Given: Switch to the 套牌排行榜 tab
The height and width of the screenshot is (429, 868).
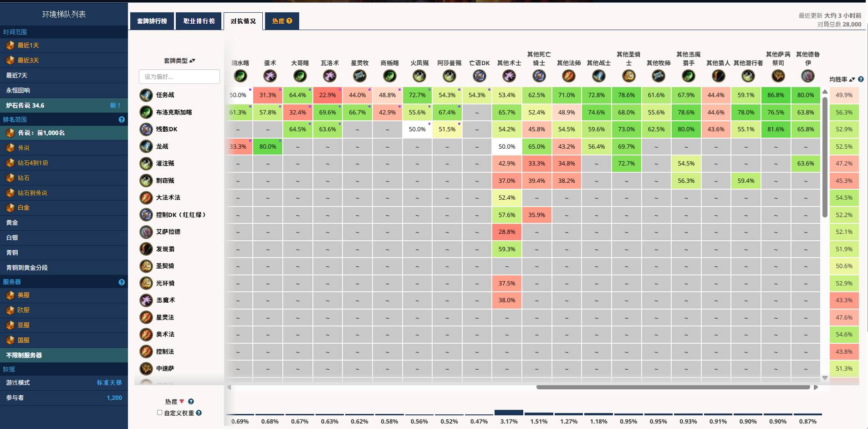Looking at the screenshot, I should pyautogui.click(x=152, y=21).
